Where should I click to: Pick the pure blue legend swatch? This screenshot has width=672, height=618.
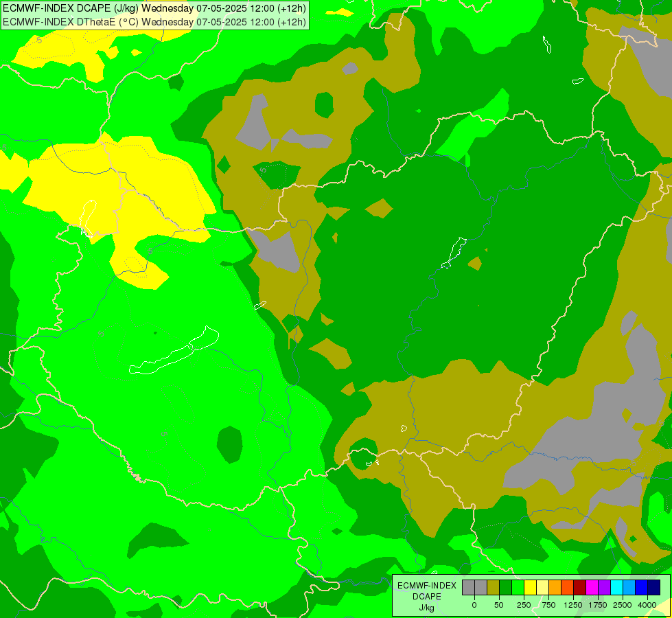[641, 587]
